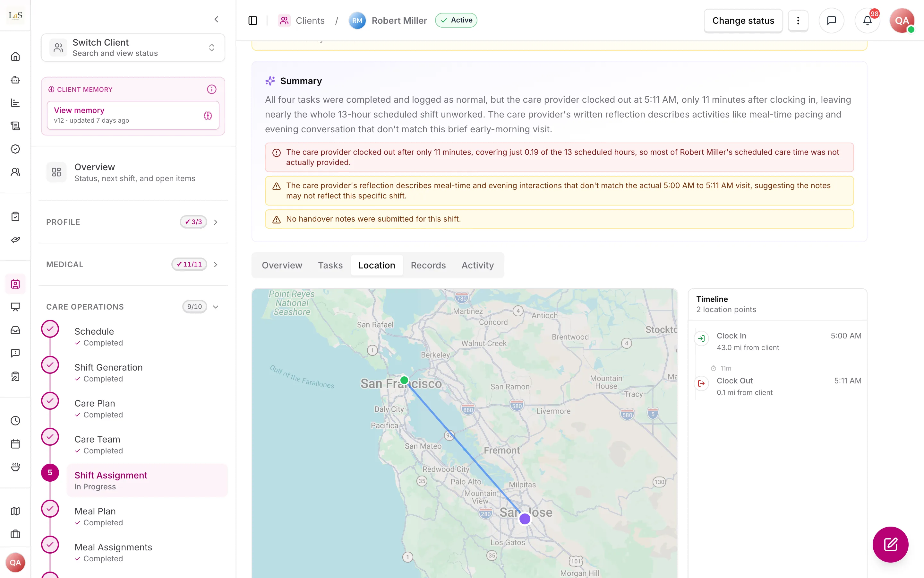Click the red 11-minute clock-out alert
Image resolution: width=924 pixels, height=578 pixels.
(559, 157)
